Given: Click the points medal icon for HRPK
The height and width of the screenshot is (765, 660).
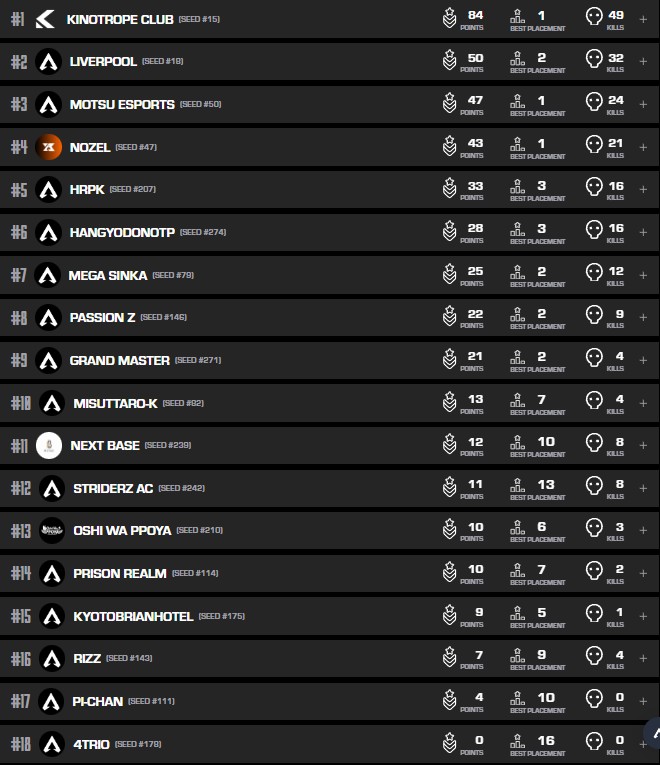Looking at the screenshot, I should (x=450, y=187).
